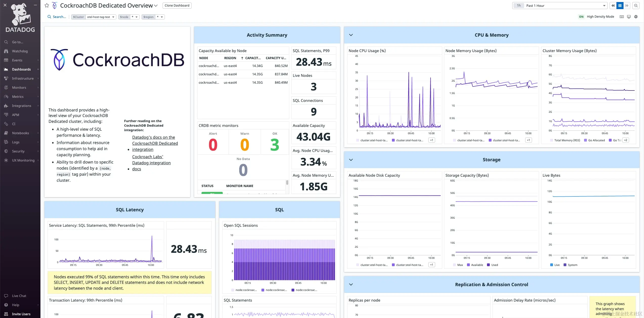Open keyboard shortcuts via the keyboard icon

point(621,16)
